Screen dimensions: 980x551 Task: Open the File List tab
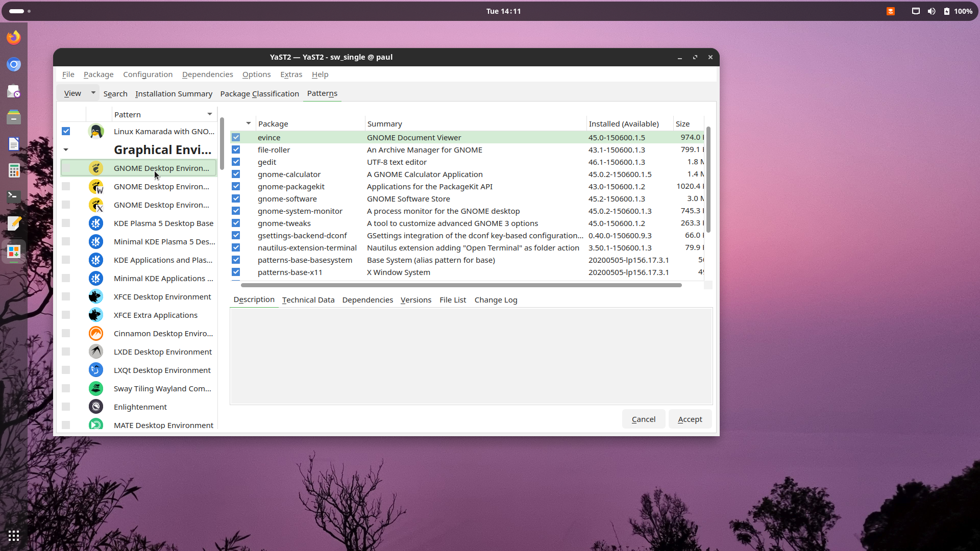pos(453,300)
